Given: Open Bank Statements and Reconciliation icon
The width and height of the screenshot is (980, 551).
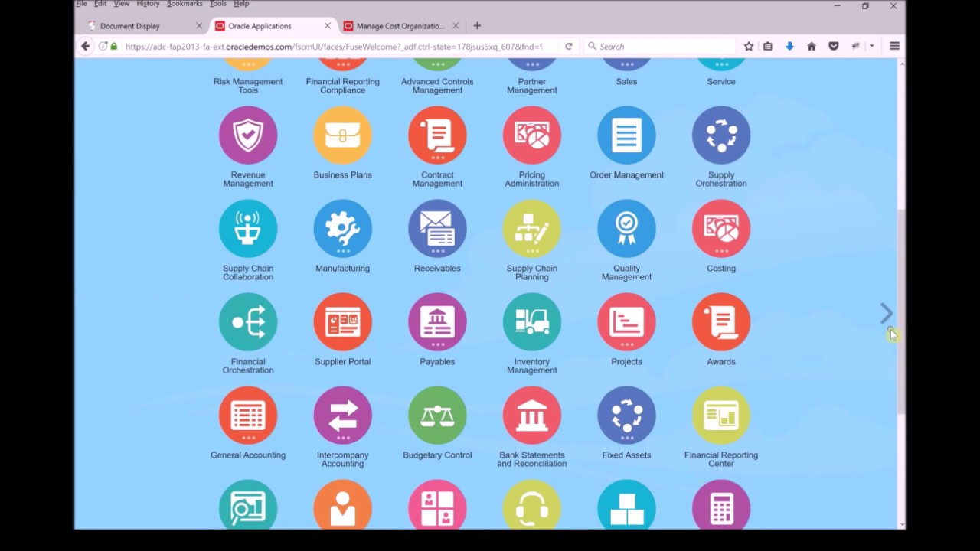Looking at the screenshot, I should [532, 415].
